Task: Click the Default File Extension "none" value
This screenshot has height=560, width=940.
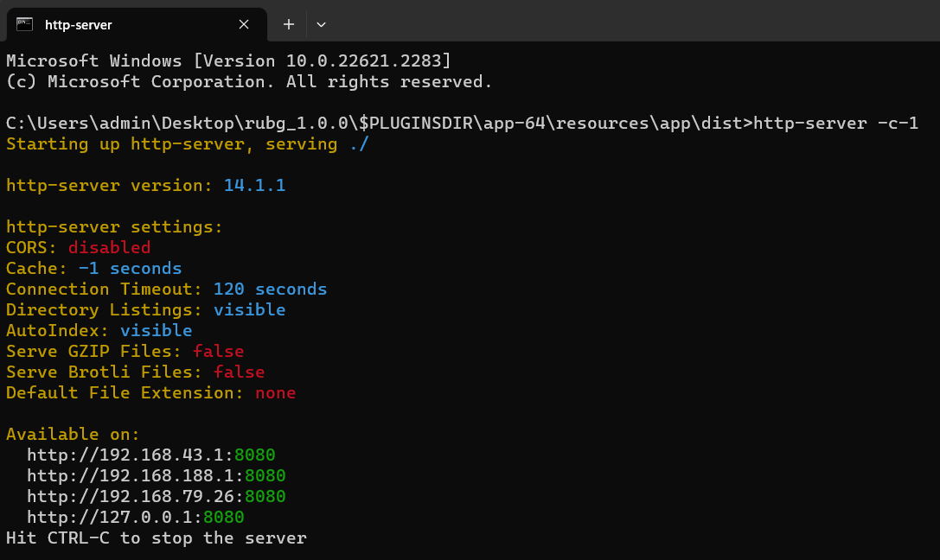Action: coord(275,392)
